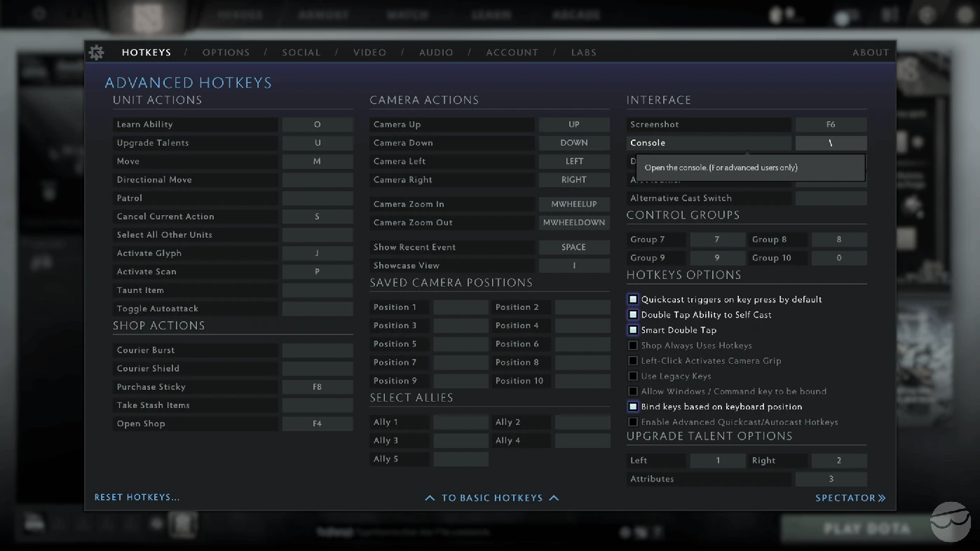
Task: Change control Group 7 key
Action: click(717, 240)
